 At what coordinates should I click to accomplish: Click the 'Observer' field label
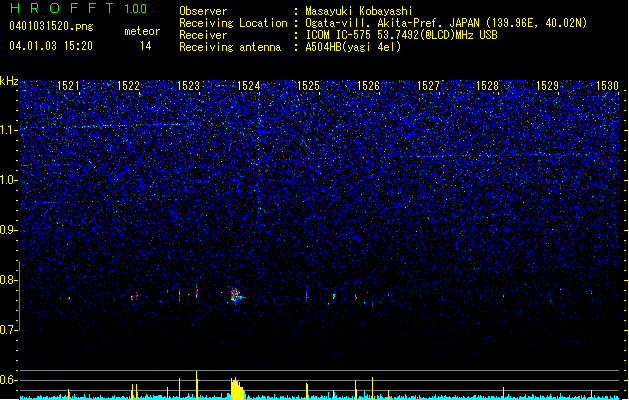(203, 11)
